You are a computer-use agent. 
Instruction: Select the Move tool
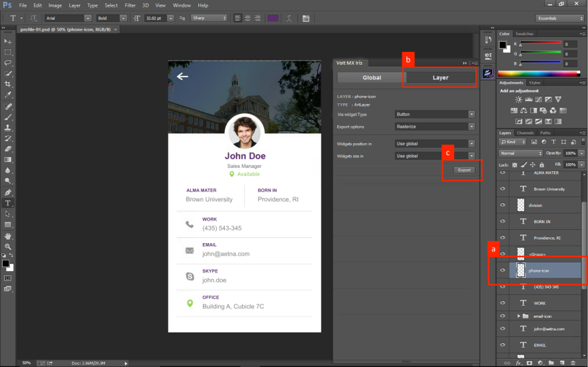(8, 41)
